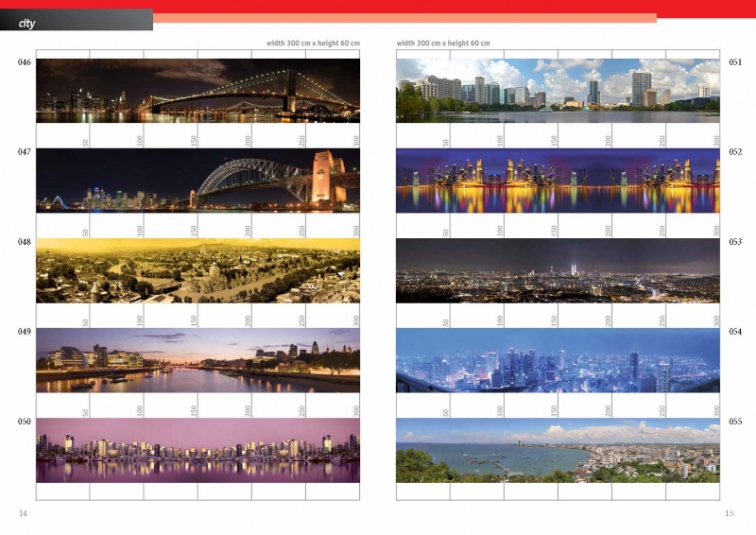
Task: Select the item number 055 label
Action: (x=734, y=422)
